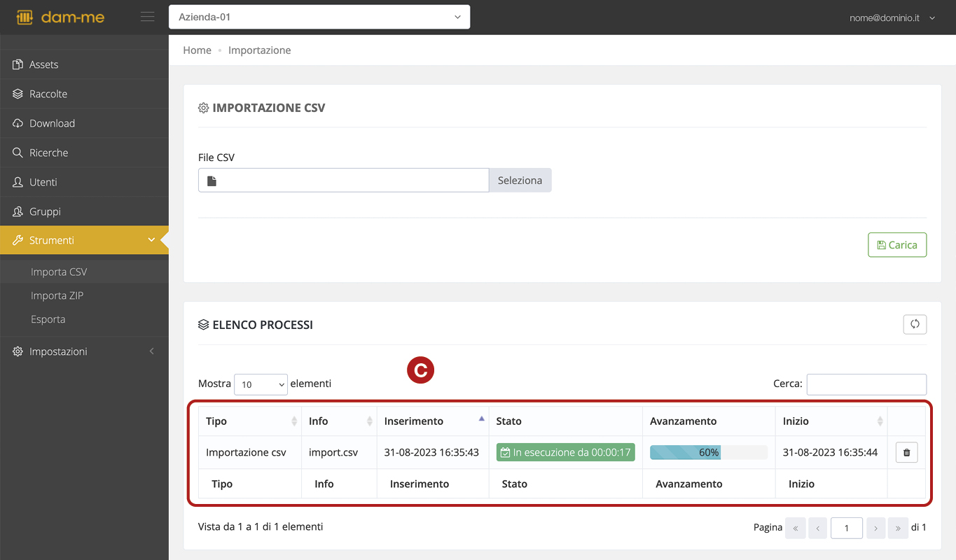This screenshot has width=956, height=560.
Task: Click the Impostazioni gear icon
Action: click(x=18, y=351)
